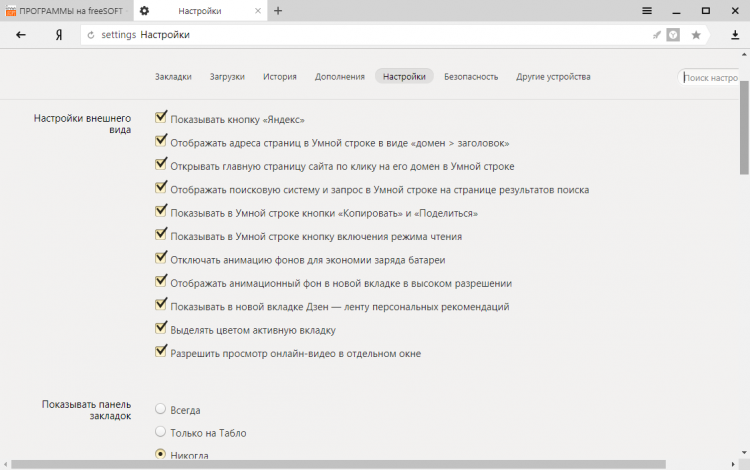Toggle «Выделять цветом активную вкладку» checkbox
The image size is (750, 470).
(161, 329)
